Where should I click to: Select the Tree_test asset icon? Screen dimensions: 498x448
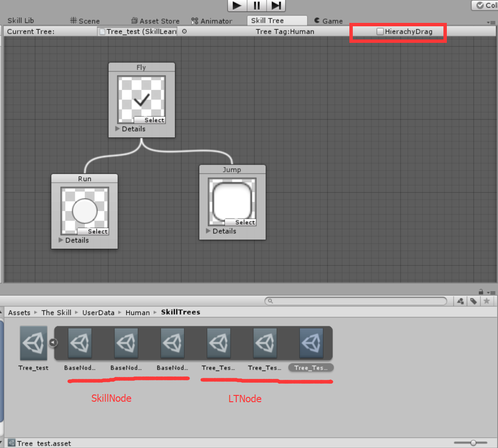click(33, 343)
